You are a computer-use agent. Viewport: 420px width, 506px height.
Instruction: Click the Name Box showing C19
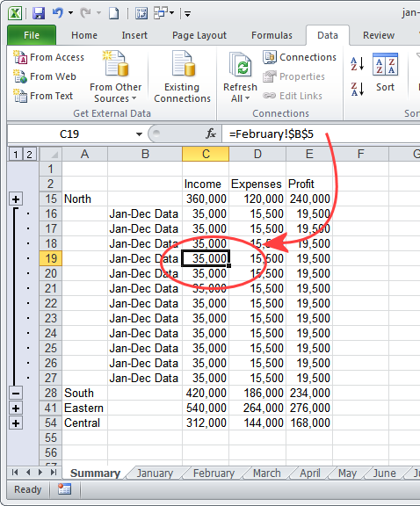(x=69, y=134)
